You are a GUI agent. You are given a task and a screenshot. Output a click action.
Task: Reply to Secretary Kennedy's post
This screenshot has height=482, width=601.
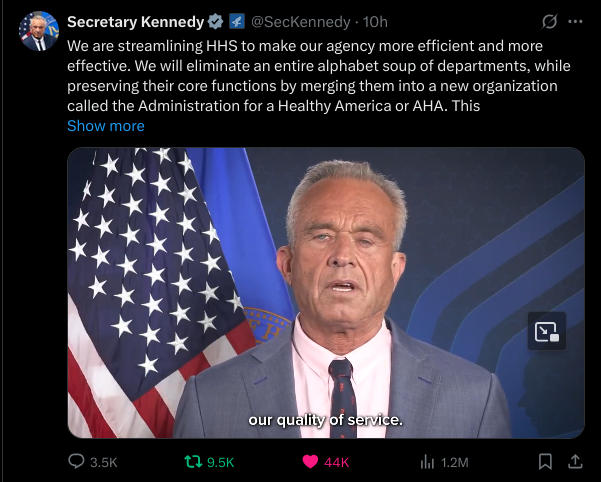coord(76,461)
